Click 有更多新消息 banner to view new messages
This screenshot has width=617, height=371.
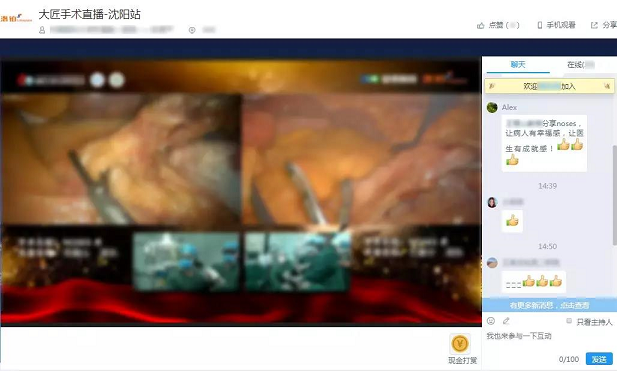[x=549, y=305]
